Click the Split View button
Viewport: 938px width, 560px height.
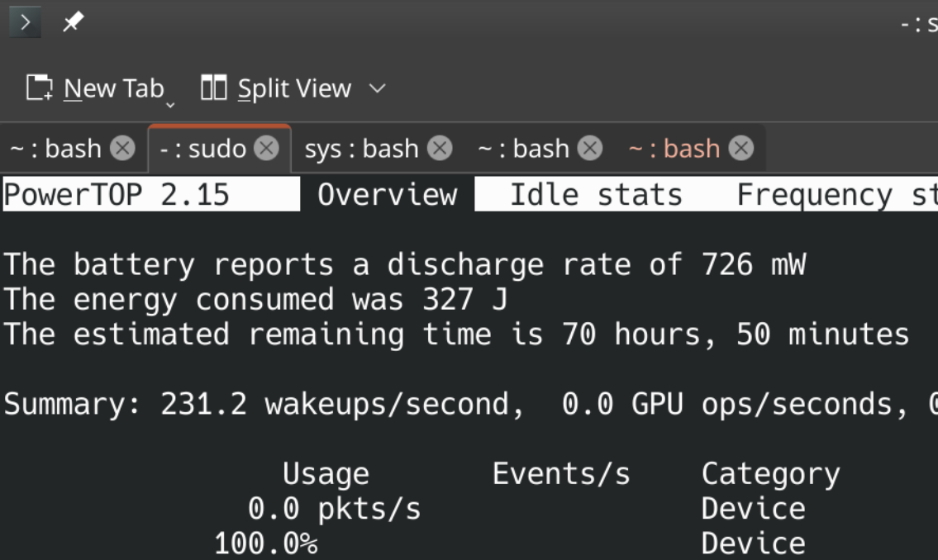pyautogui.click(x=277, y=88)
